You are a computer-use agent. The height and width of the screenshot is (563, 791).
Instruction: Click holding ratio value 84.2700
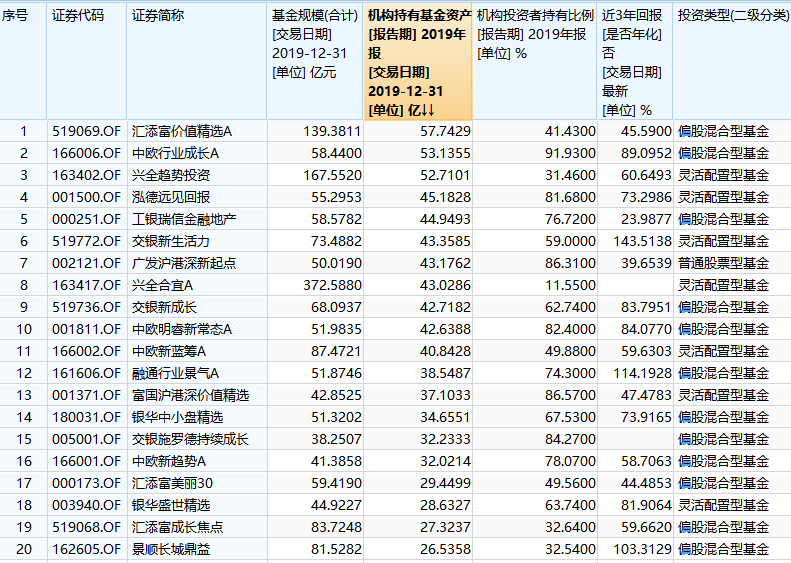570,439
